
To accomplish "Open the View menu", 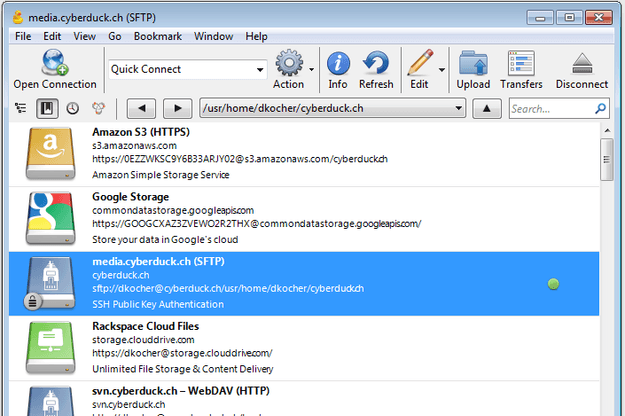I will [84, 36].
